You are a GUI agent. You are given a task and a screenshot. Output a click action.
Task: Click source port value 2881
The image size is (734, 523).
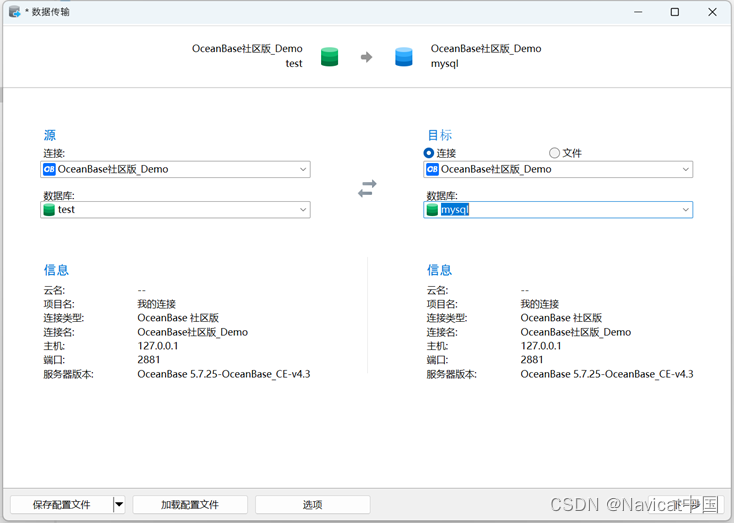[149, 360]
